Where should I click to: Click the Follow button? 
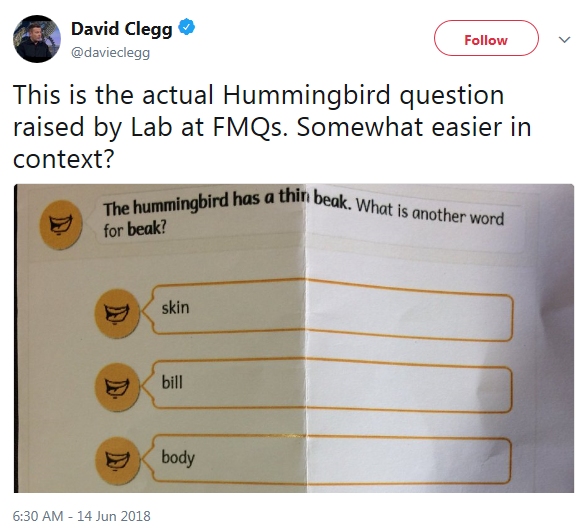[x=486, y=39]
